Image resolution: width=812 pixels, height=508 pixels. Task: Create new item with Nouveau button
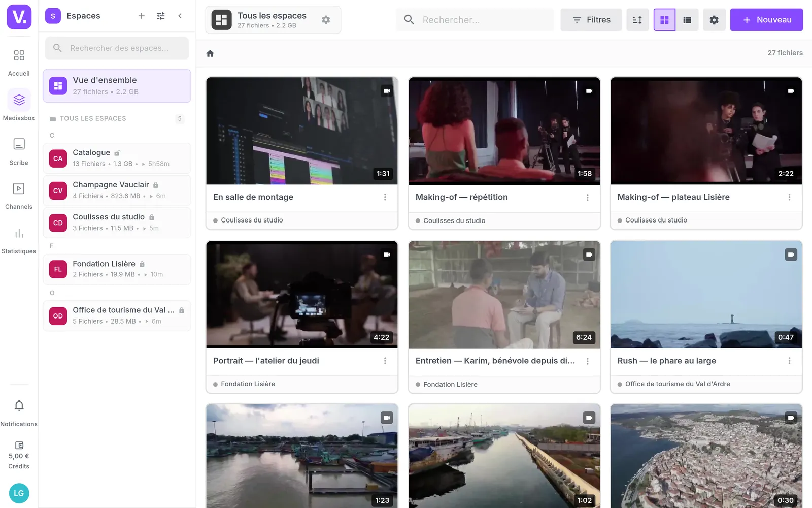click(766, 20)
